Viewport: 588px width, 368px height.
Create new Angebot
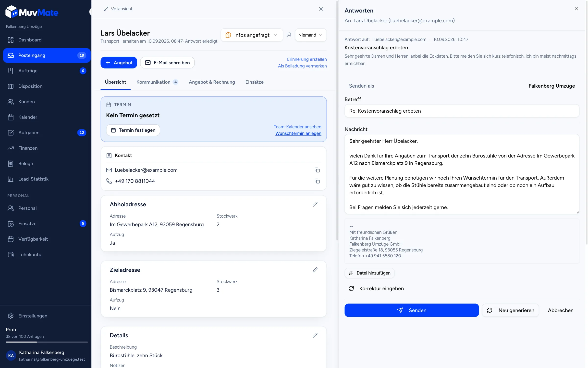point(119,63)
